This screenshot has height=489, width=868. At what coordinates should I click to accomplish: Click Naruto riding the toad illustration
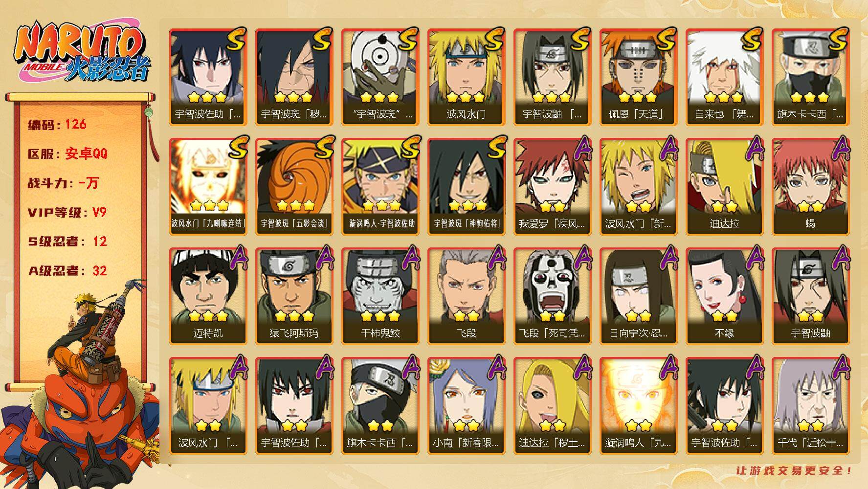click(x=81, y=386)
